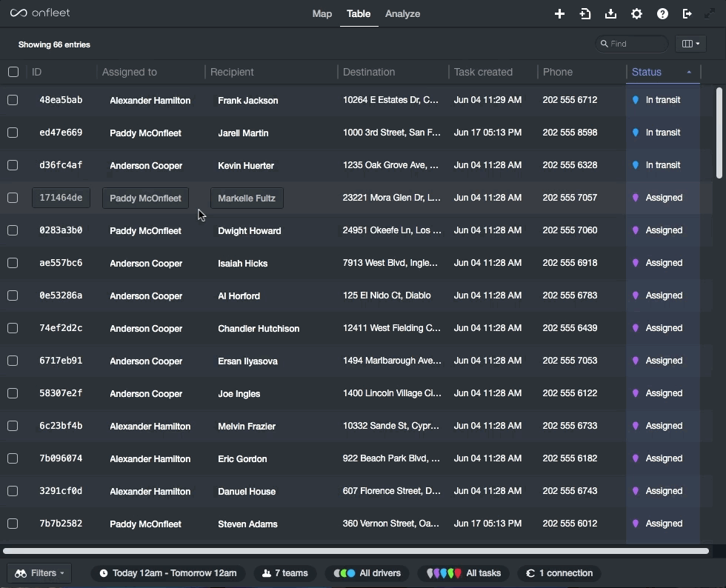
Task: Click Paddy McOnfleet button in 171464de row
Action: (145, 198)
